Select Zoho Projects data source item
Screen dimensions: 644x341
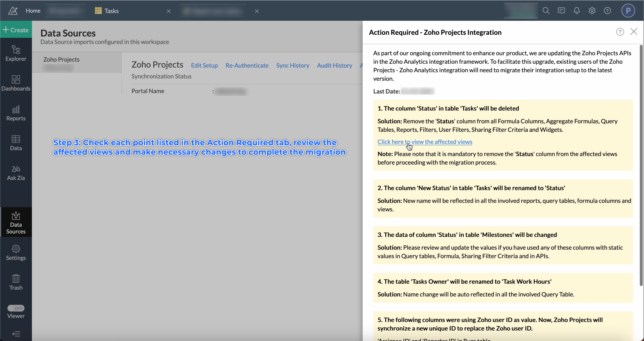pos(61,59)
